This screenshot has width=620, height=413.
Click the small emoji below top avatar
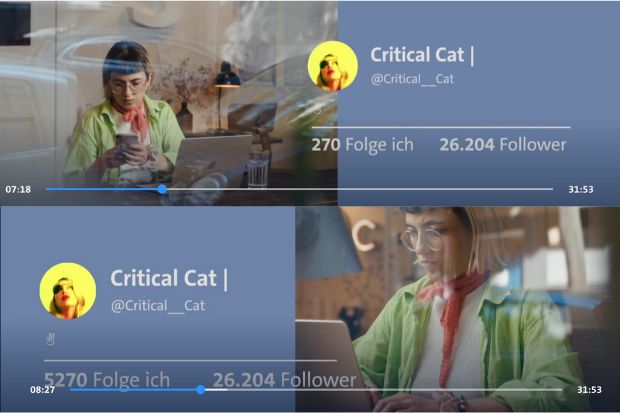point(318,110)
